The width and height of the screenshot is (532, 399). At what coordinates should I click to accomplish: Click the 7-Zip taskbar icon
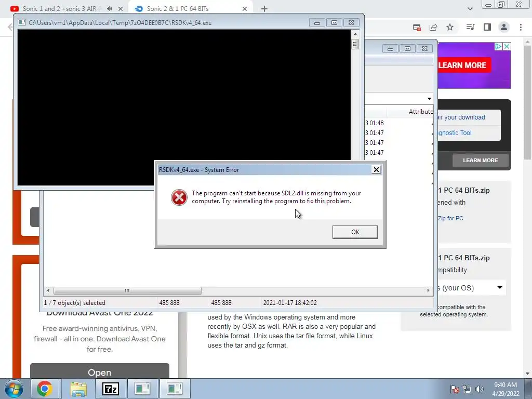click(x=111, y=389)
